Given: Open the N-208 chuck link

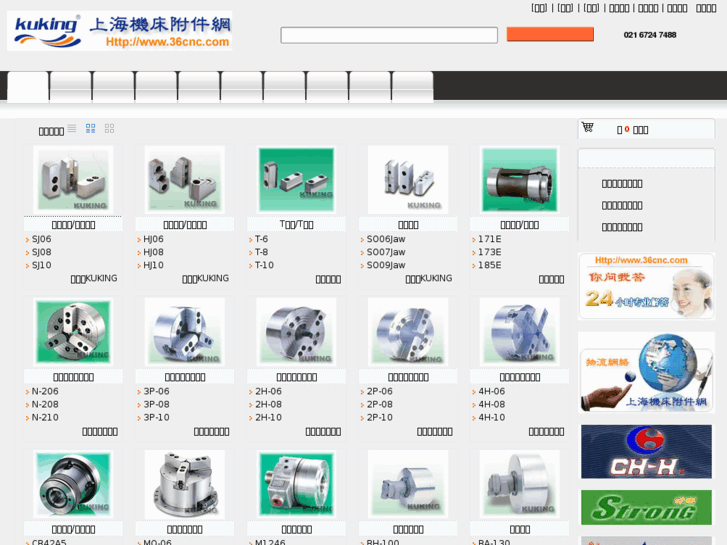Looking at the screenshot, I should click(45, 404).
